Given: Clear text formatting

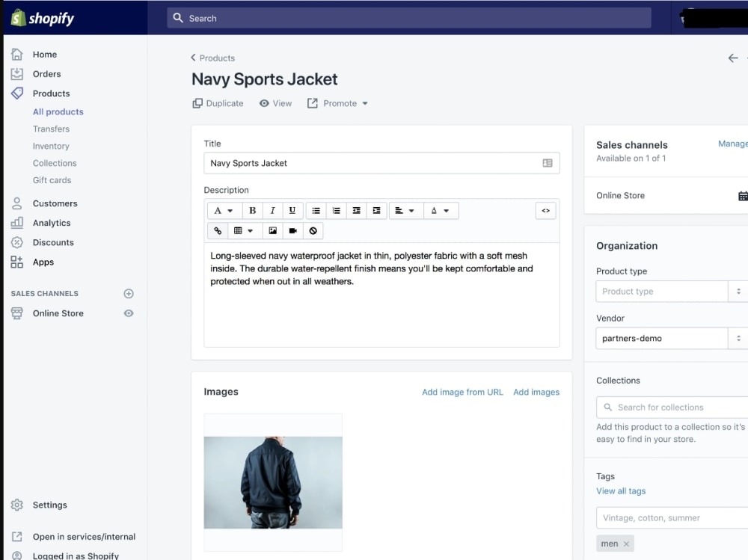Looking at the screenshot, I should coord(313,231).
